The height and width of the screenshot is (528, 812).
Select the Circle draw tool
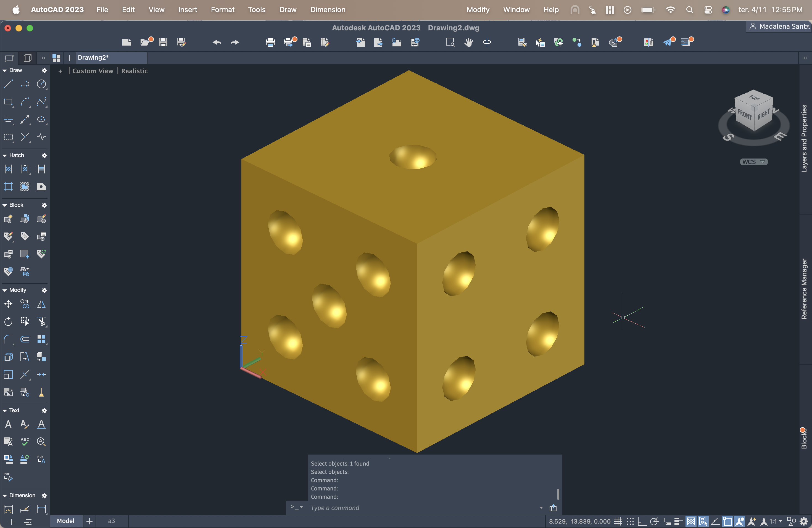41,84
